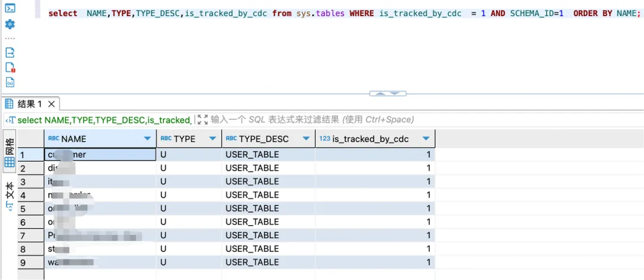Click the is_tracked_by_cdc column header
644x280 pixels.
coord(370,139)
